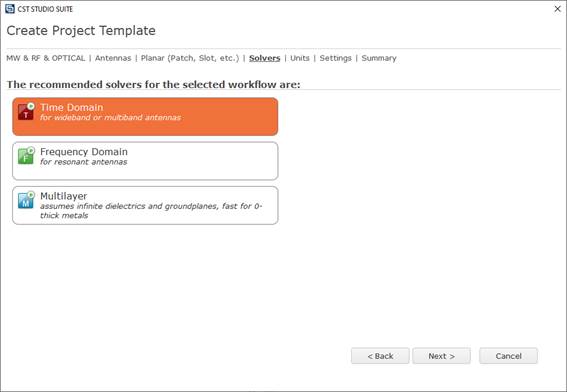Screen dimensions: 567x392
Task: Click the 'for resonant antennas' description
Action: (84, 162)
